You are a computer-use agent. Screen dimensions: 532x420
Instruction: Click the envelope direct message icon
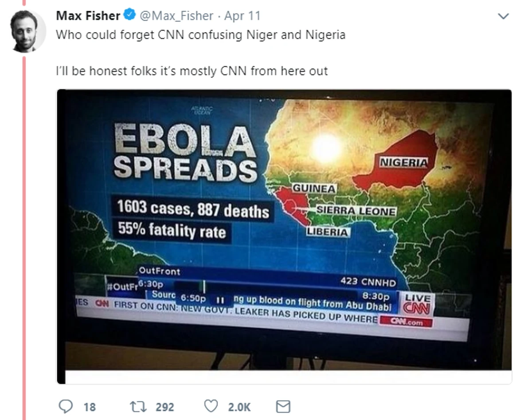(283, 406)
